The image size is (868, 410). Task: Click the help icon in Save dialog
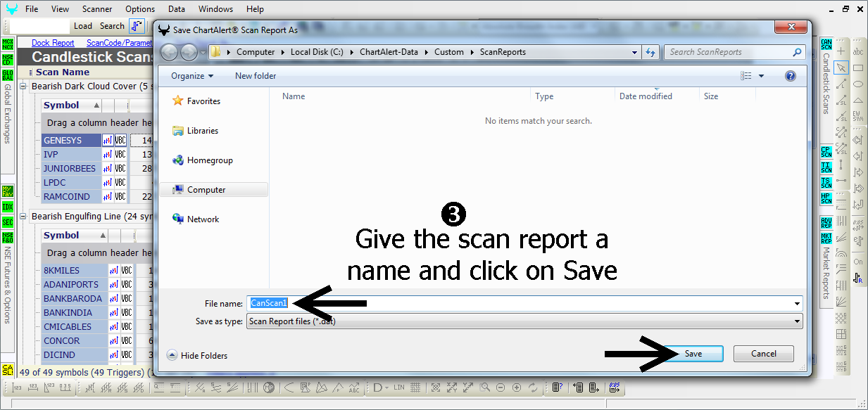[790, 76]
